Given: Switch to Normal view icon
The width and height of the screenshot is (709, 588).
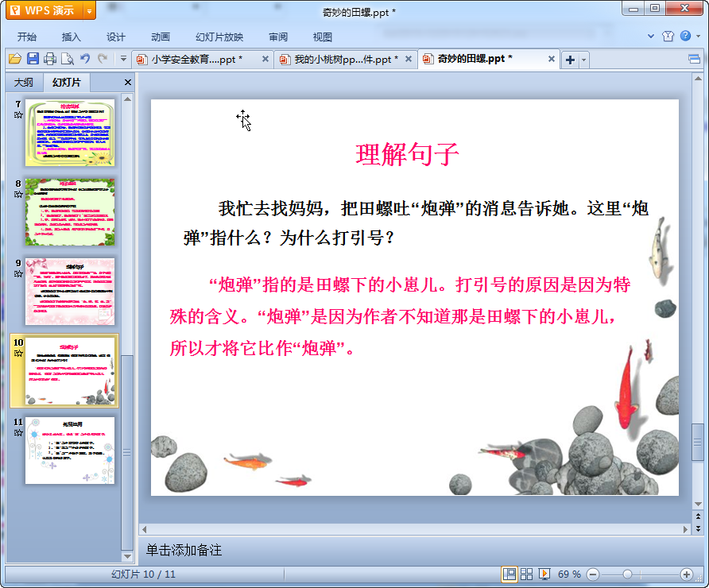Looking at the screenshot, I should pos(509,574).
